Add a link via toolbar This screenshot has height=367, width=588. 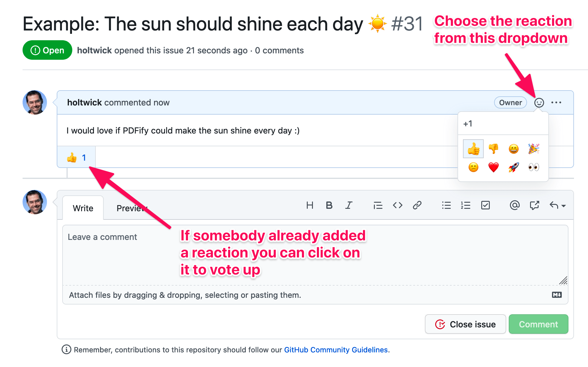[x=417, y=205]
